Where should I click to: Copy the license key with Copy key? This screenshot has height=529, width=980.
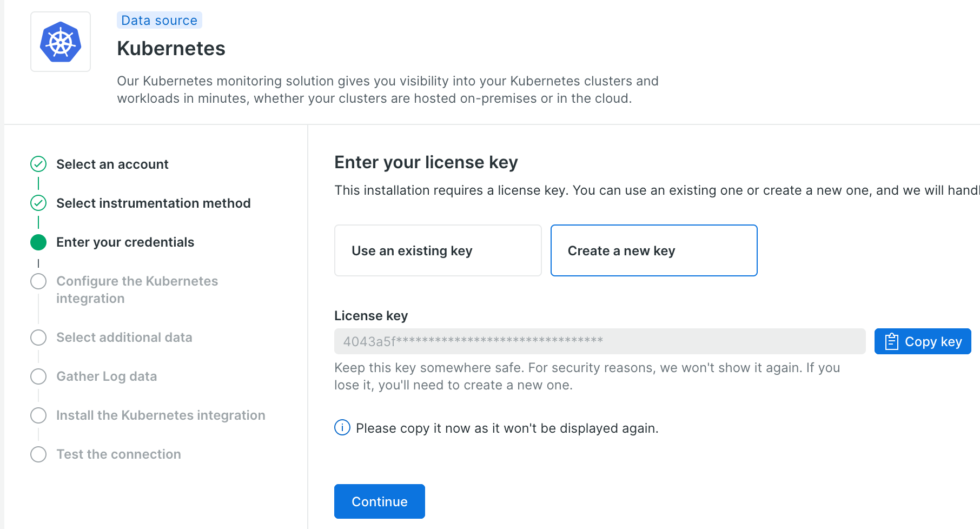[923, 341]
